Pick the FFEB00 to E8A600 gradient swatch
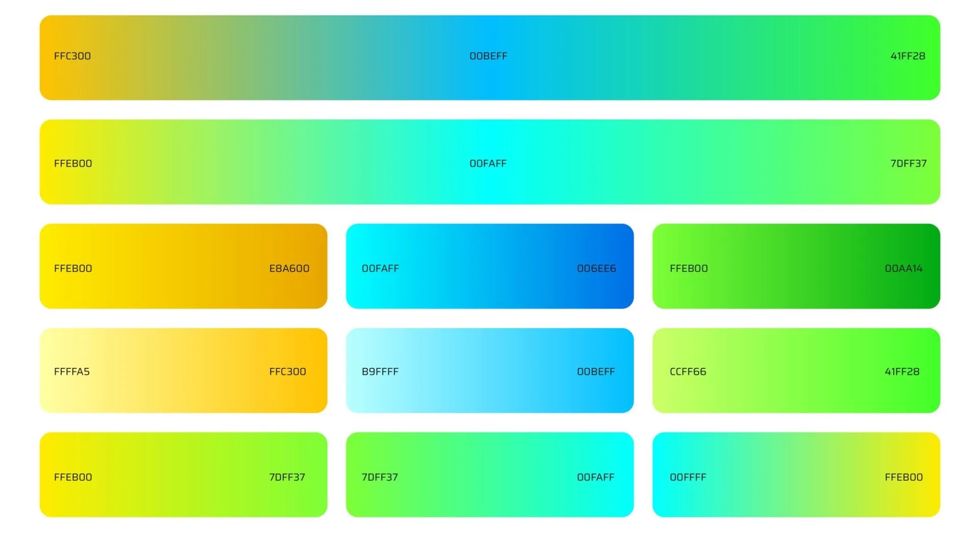980x551 pixels. 183,266
